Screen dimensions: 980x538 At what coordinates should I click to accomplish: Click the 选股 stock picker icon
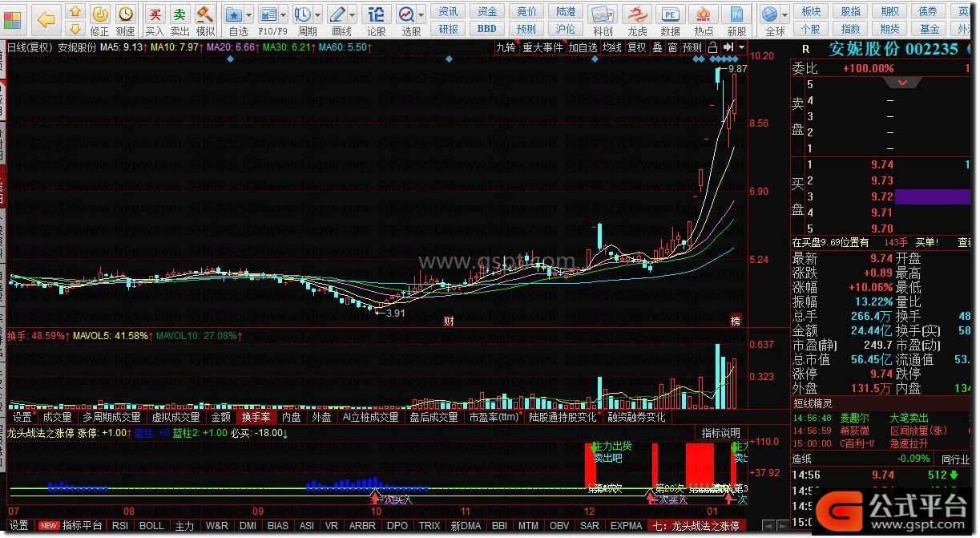[407, 14]
